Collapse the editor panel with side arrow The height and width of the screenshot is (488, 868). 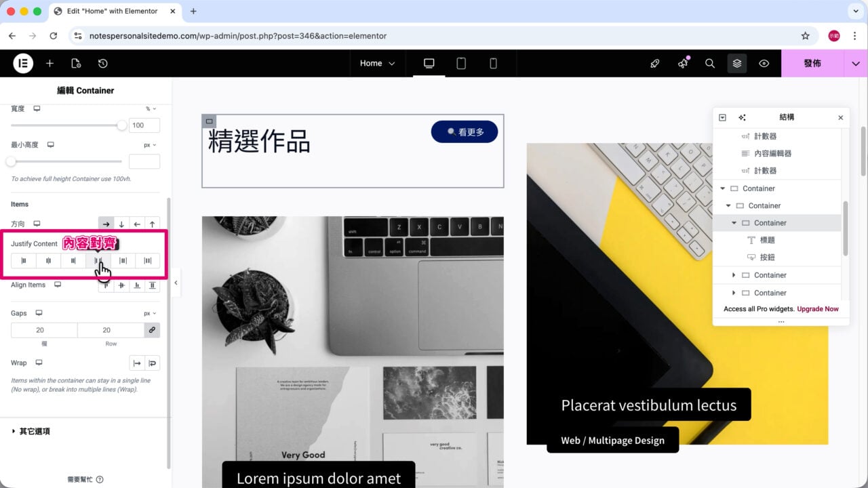[x=176, y=283]
